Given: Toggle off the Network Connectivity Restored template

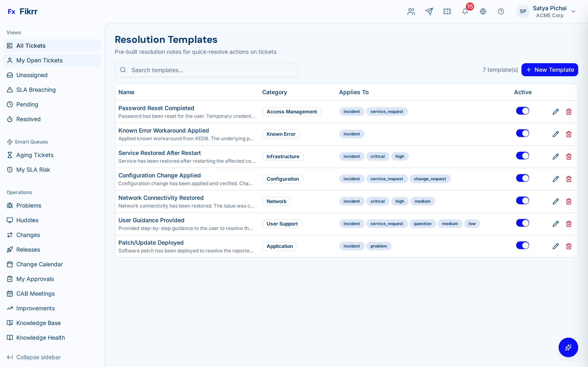Looking at the screenshot, I should pyautogui.click(x=523, y=200).
